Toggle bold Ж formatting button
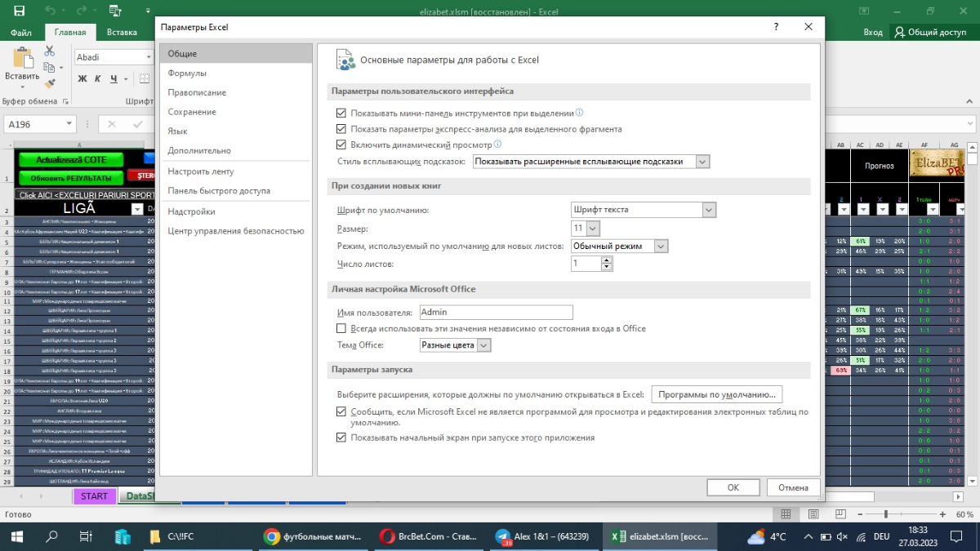Image resolution: width=980 pixels, height=551 pixels. tap(82, 79)
